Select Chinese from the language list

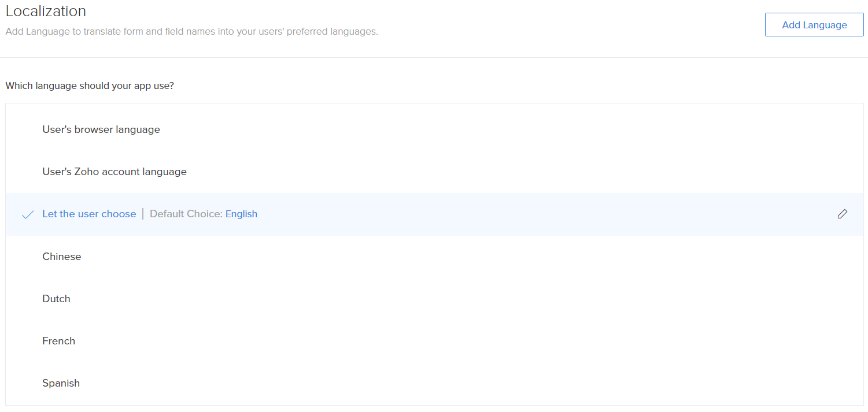point(62,257)
